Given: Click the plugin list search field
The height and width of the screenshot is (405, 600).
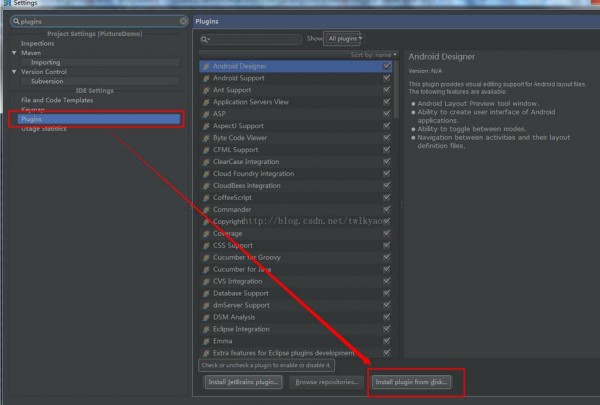Looking at the screenshot, I should click(x=255, y=39).
